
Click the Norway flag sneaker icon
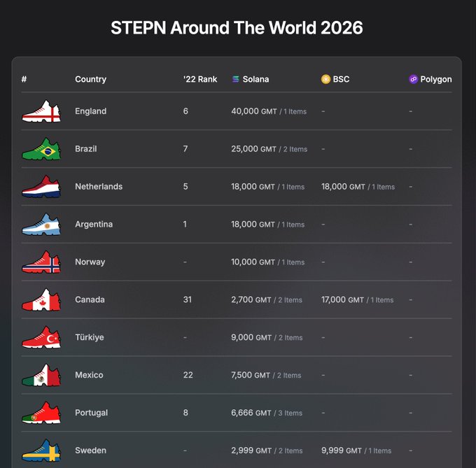click(x=41, y=262)
